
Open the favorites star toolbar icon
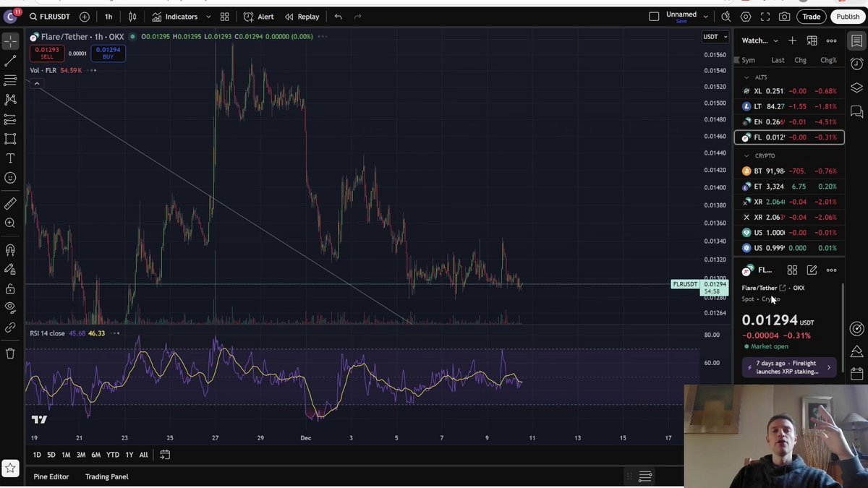[x=10, y=468]
